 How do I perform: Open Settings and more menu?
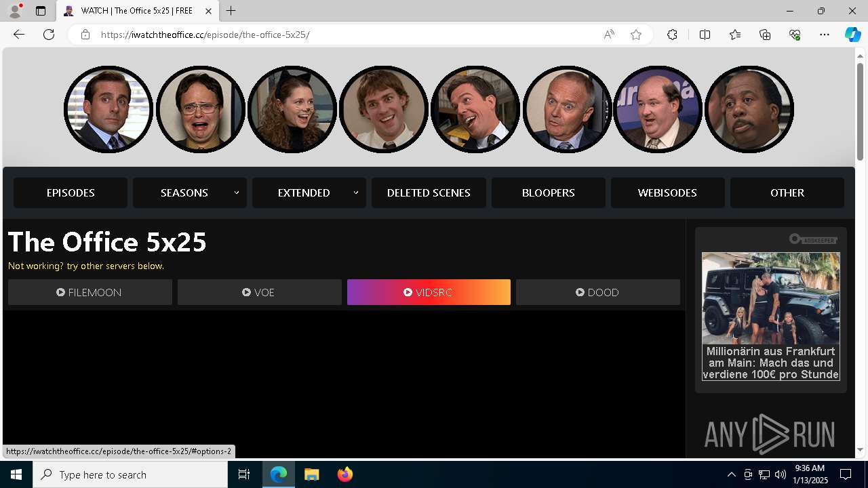pos(825,35)
